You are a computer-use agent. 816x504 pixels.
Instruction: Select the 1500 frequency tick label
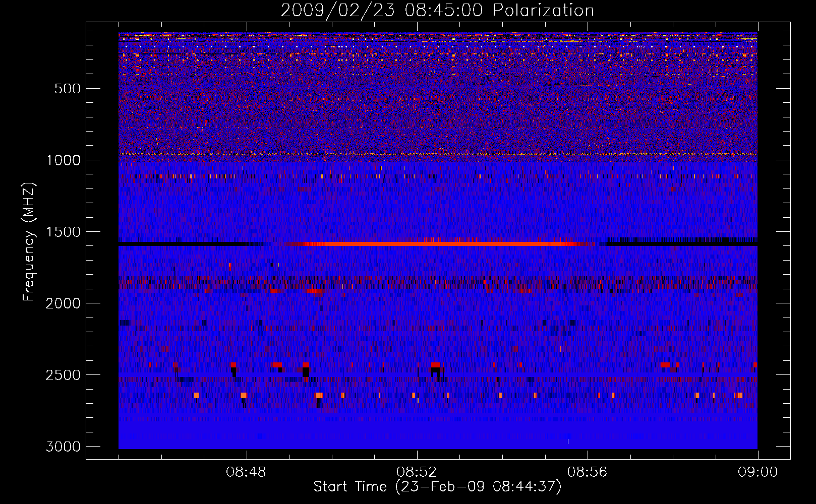(x=63, y=232)
